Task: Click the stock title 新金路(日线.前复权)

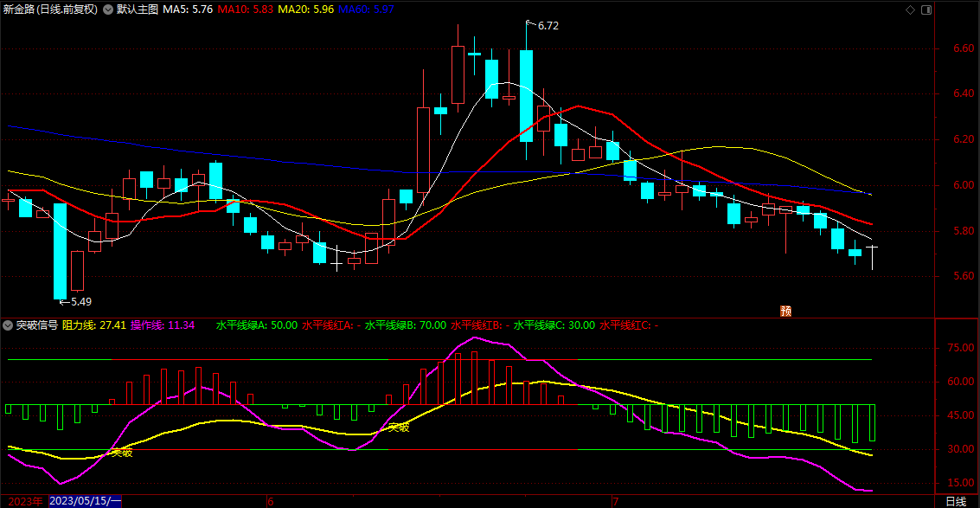Action: coord(50,10)
